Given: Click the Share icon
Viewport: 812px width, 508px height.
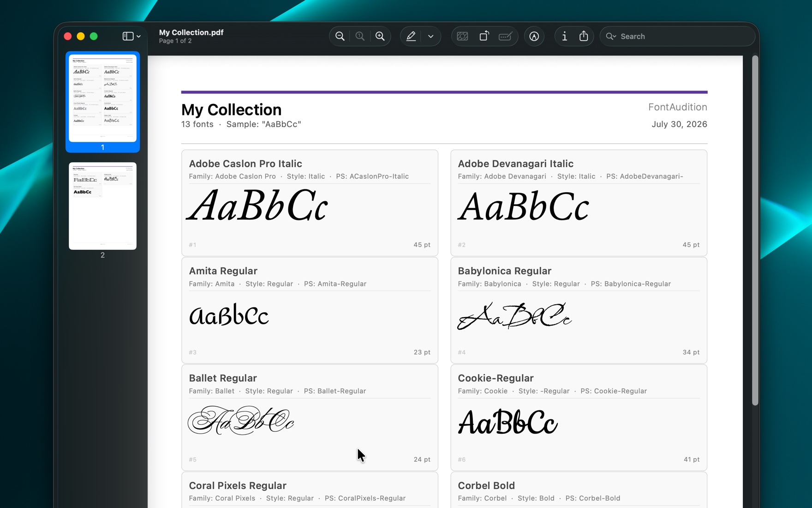Looking at the screenshot, I should pyautogui.click(x=584, y=36).
